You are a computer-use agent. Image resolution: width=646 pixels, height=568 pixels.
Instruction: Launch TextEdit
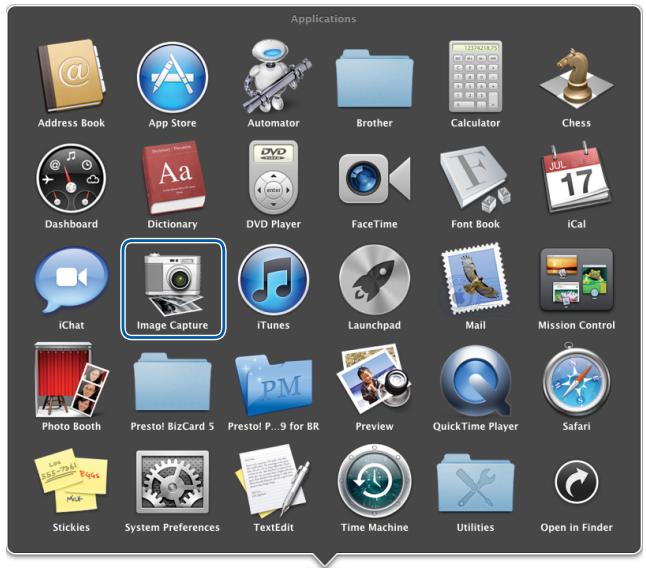click(274, 480)
